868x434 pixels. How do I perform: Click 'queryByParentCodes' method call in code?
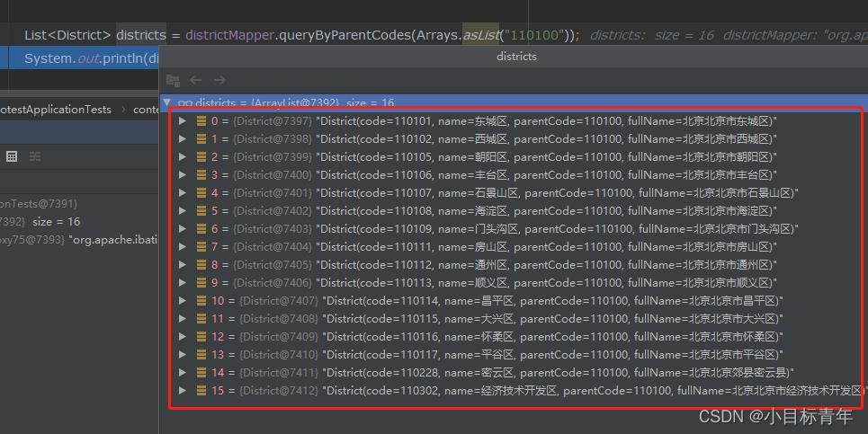345,35
